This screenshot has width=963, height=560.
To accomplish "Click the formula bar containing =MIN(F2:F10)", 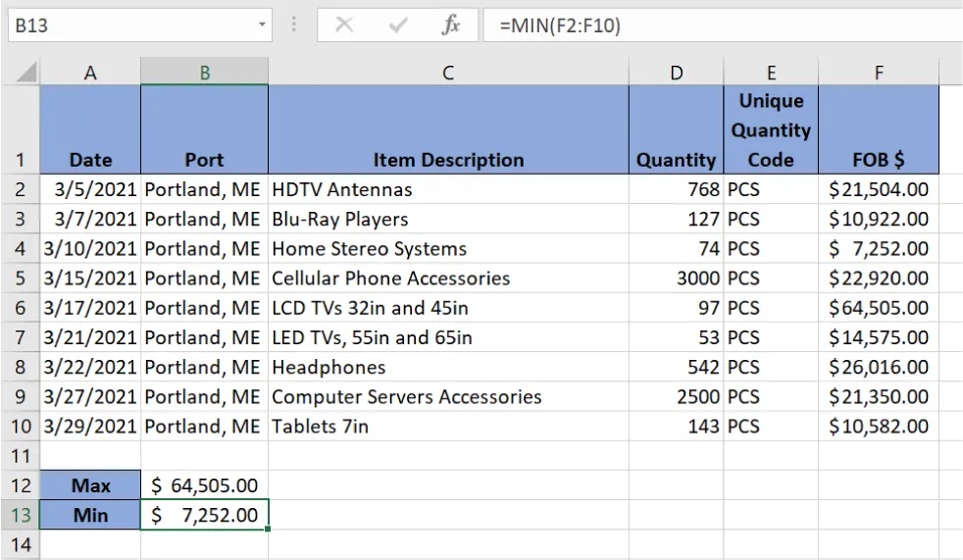I will click(721, 26).
